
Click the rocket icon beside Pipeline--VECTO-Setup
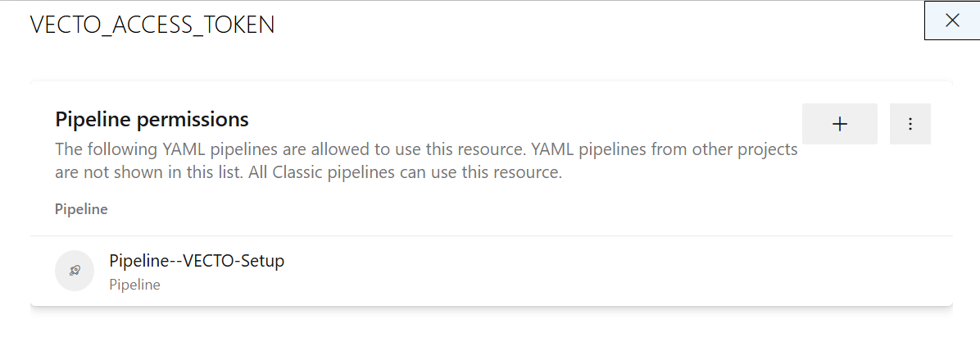coord(75,271)
